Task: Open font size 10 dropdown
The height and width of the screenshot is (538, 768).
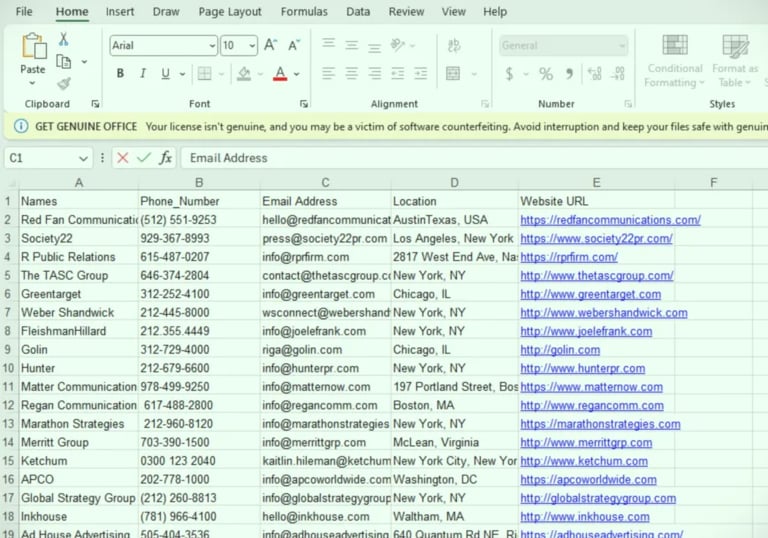Action: (252, 46)
